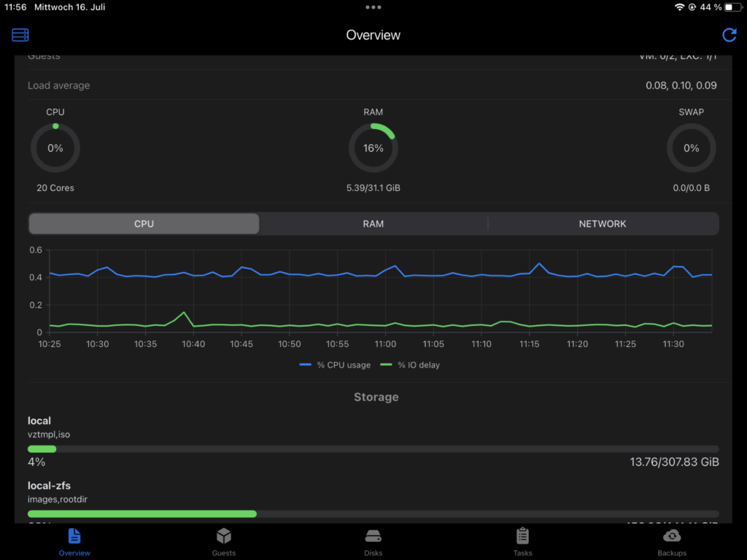Tap the SWAP 0% gauge
Viewport: 747px width, 560px height.
692,148
